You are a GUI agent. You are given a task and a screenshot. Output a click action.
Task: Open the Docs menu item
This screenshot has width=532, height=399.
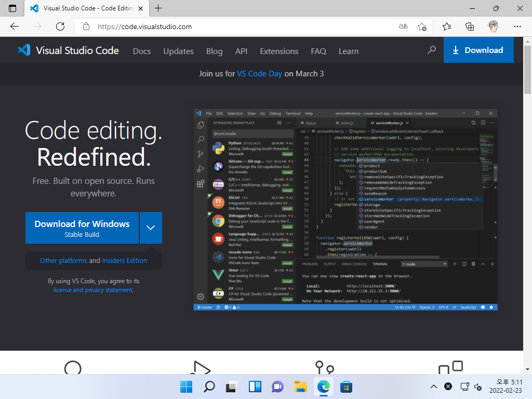[x=142, y=51]
